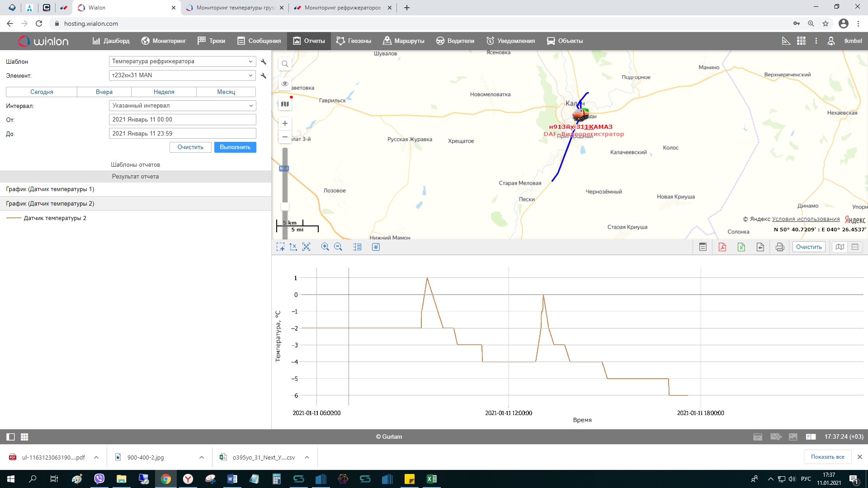Open the menu customizer three dots
Screen dimensions: 868x488
816,41
